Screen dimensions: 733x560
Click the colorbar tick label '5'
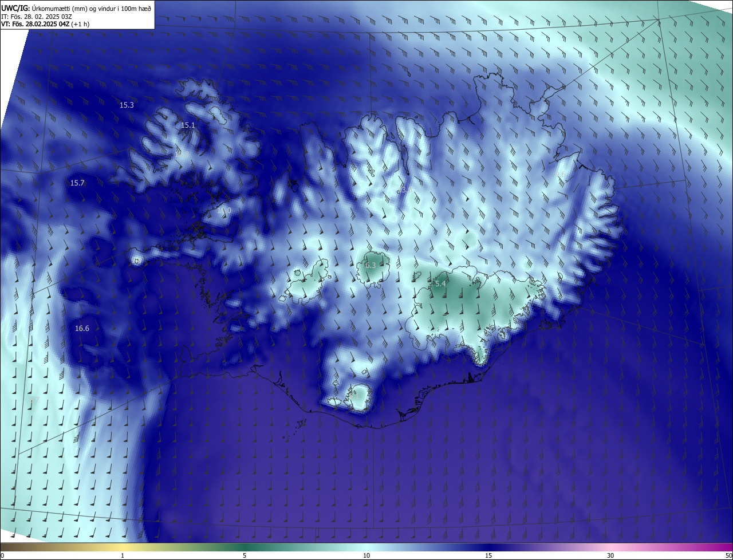245,555
